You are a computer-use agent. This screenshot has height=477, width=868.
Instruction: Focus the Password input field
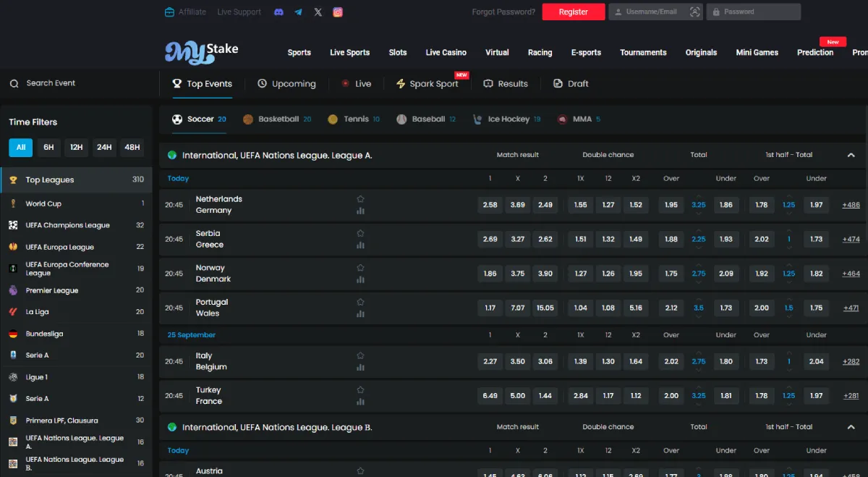pyautogui.click(x=754, y=12)
